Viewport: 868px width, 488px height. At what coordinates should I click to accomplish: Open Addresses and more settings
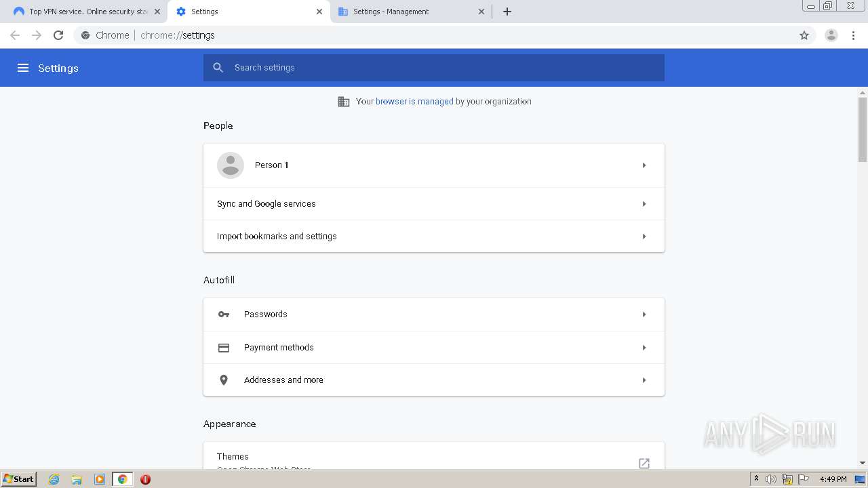pos(434,380)
